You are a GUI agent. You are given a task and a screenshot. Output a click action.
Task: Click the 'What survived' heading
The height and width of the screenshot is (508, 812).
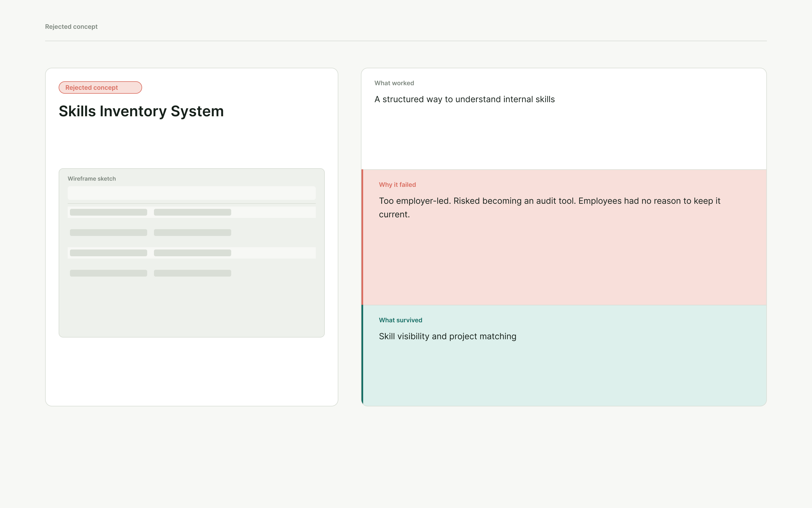tap(401, 320)
